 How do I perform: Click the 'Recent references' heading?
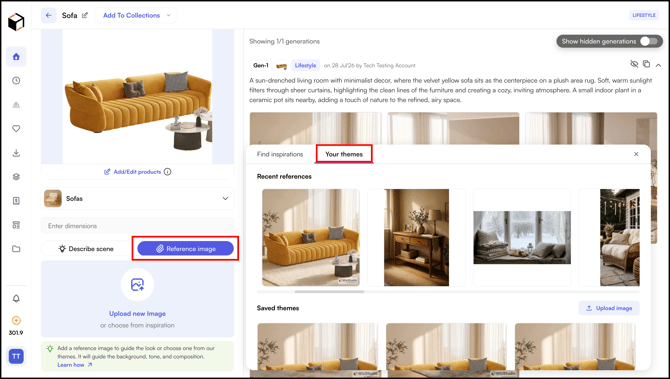(284, 176)
